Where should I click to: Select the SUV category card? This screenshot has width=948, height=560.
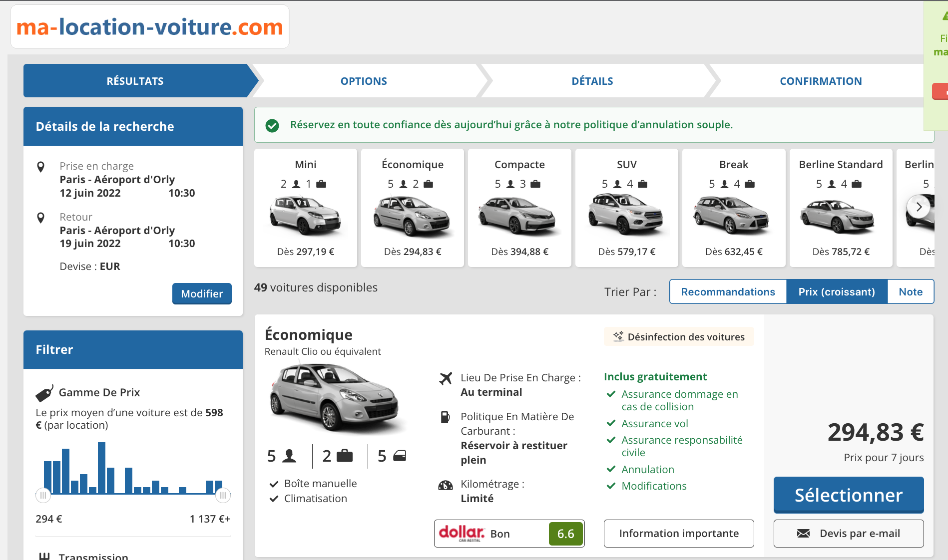pyautogui.click(x=626, y=208)
